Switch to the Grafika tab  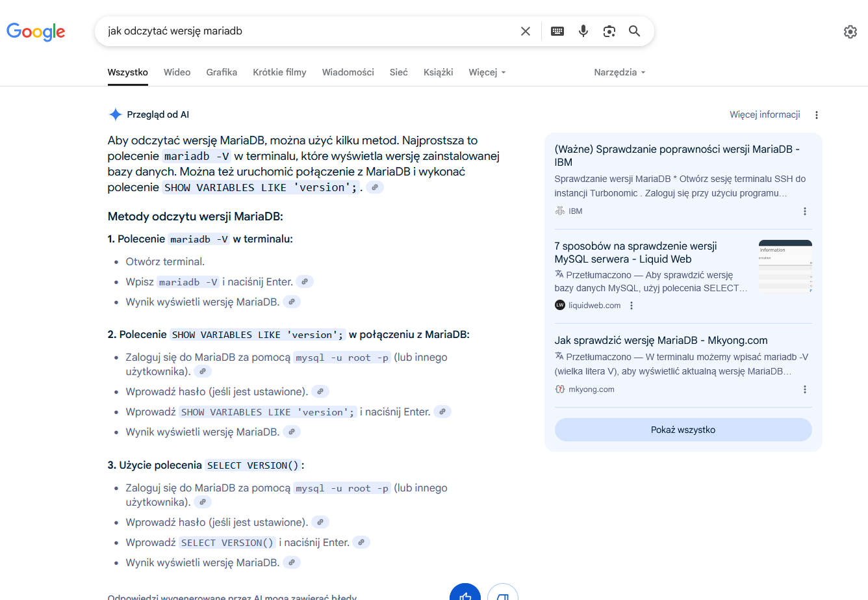[222, 72]
